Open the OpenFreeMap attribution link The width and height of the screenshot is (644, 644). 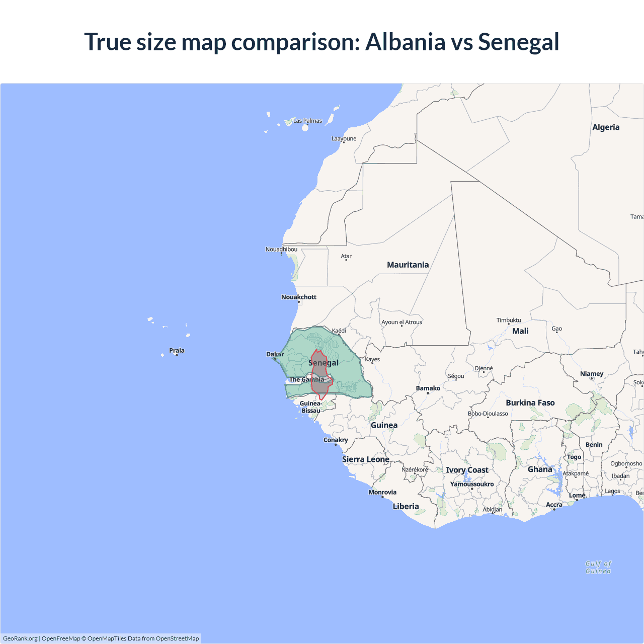61,638
